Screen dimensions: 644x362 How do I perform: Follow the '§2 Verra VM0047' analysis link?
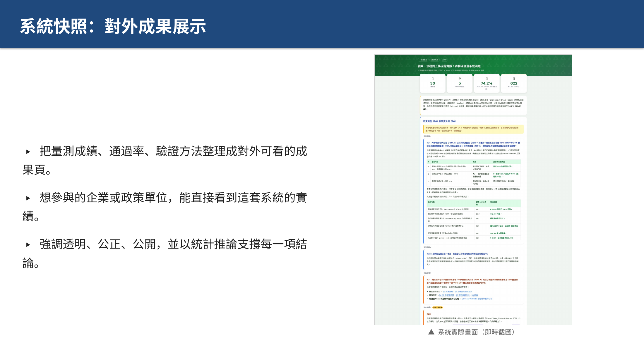click(477, 299)
